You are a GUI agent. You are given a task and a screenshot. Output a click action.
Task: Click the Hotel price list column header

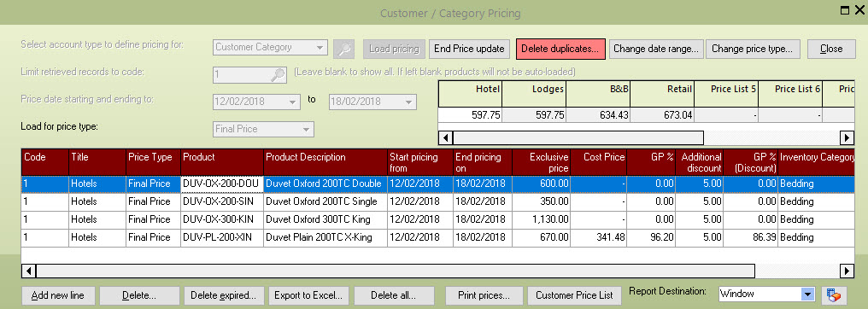click(471, 94)
